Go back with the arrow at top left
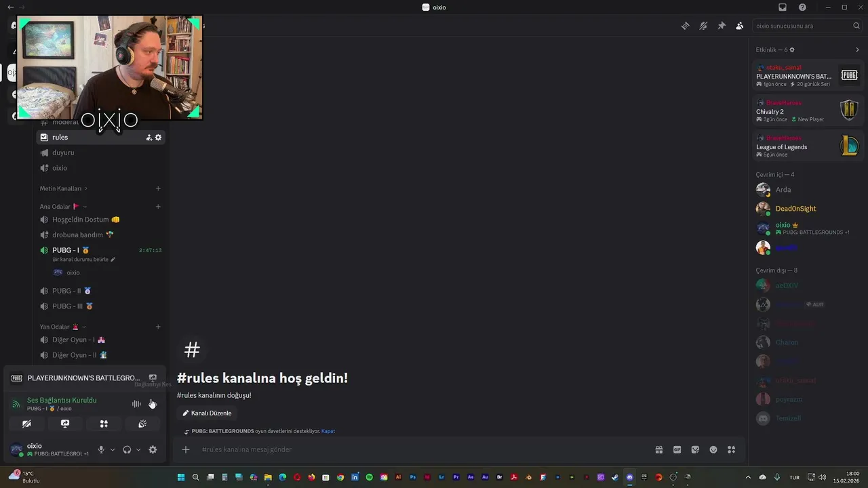The height and width of the screenshot is (488, 868). point(10,7)
